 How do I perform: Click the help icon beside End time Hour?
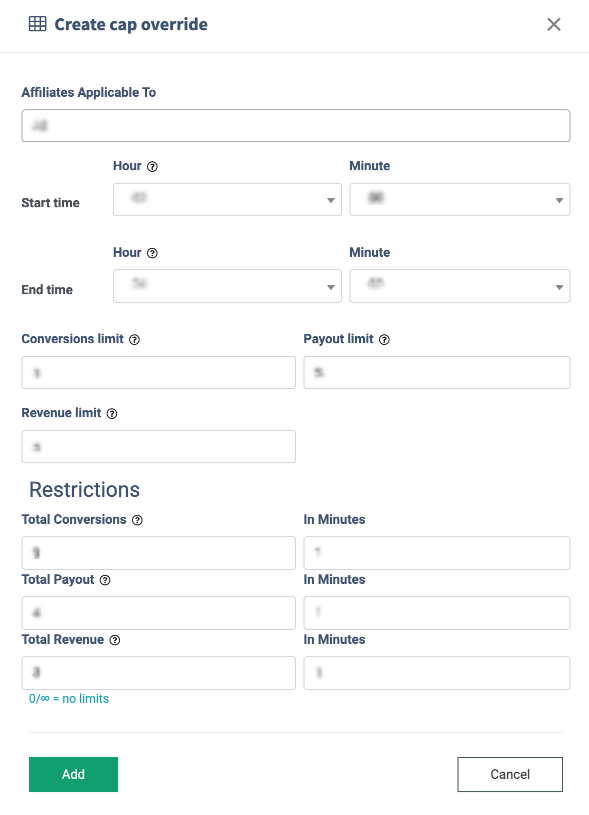[152, 253]
